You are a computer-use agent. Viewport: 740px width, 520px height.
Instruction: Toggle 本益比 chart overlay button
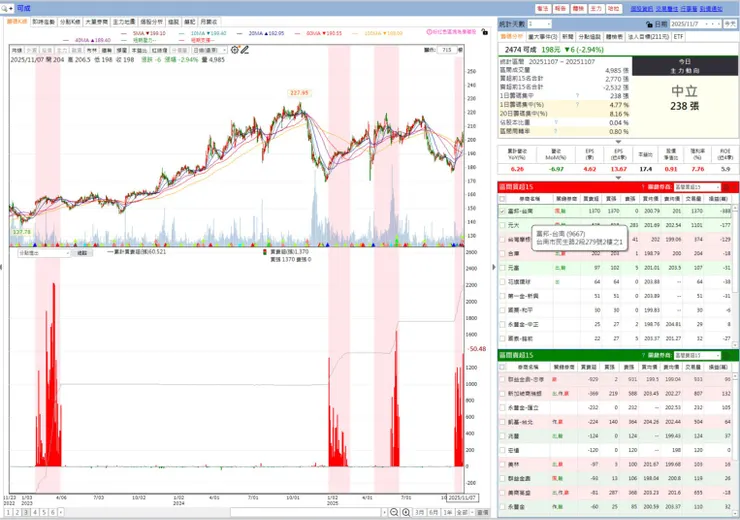[x=139, y=50]
